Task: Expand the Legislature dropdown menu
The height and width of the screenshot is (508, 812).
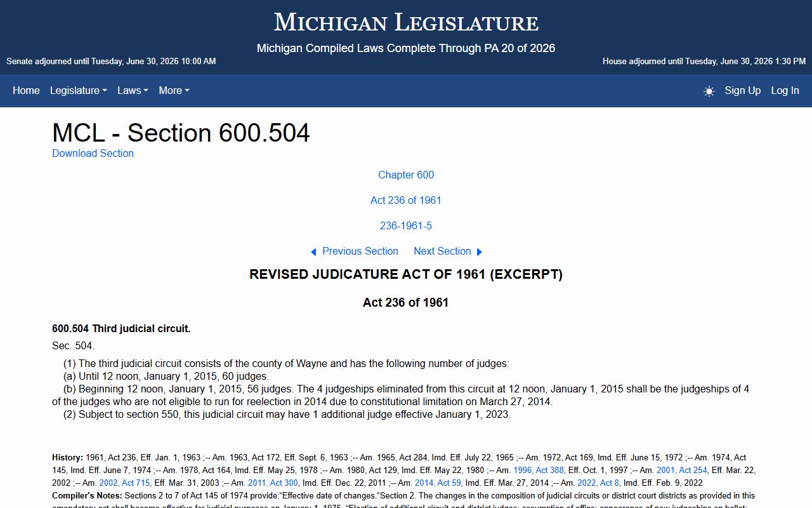Action: 79,90
